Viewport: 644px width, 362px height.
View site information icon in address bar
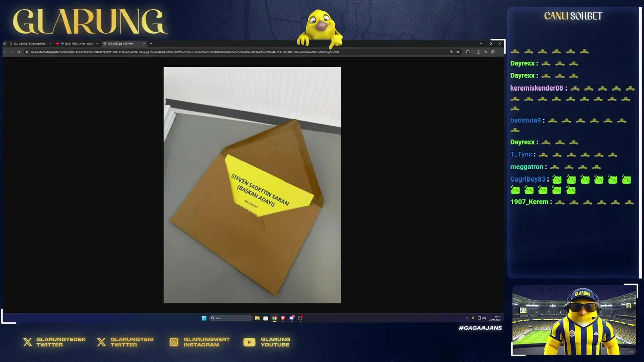click(x=27, y=52)
